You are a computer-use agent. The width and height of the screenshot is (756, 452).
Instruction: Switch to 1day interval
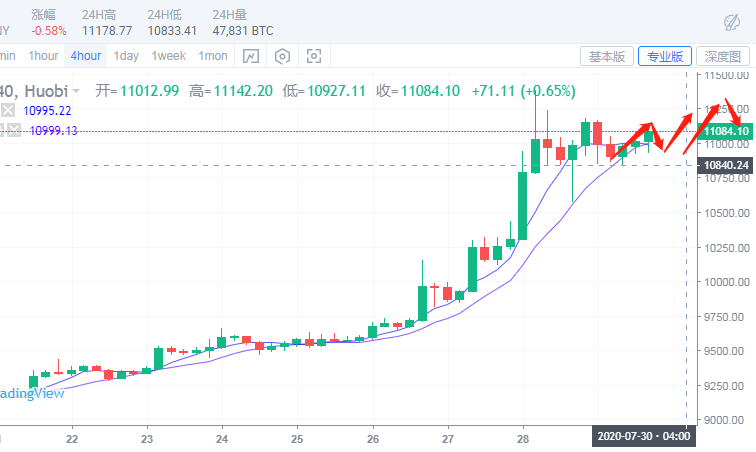[126, 56]
